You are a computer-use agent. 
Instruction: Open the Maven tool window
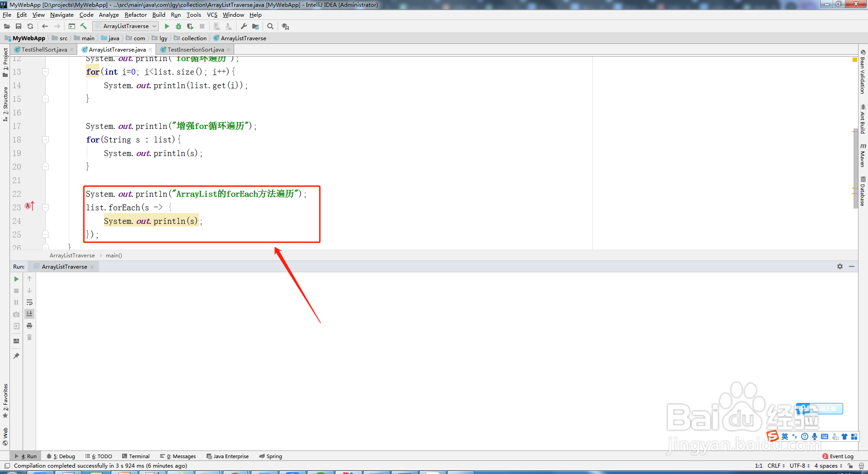(863, 155)
